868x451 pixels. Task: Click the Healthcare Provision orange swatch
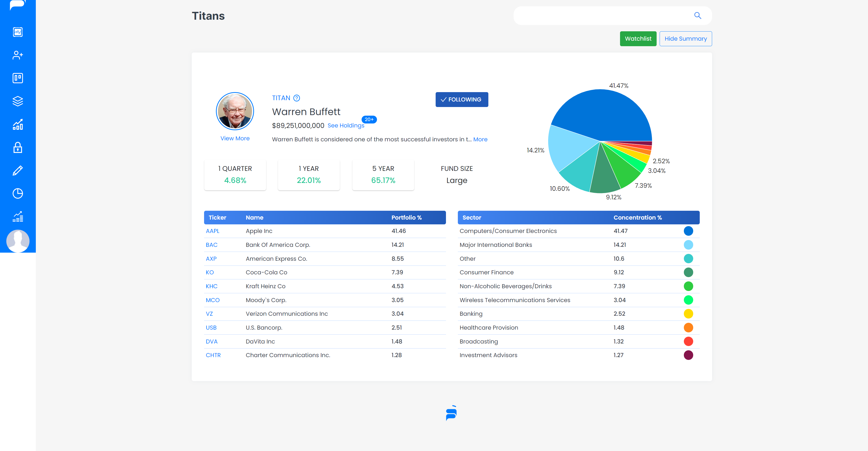click(688, 328)
